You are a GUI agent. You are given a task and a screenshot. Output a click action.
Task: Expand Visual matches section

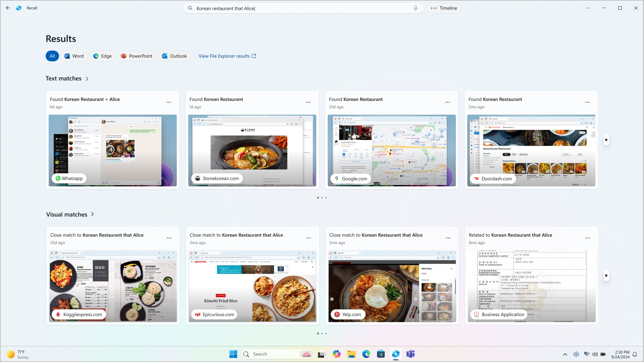click(93, 215)
